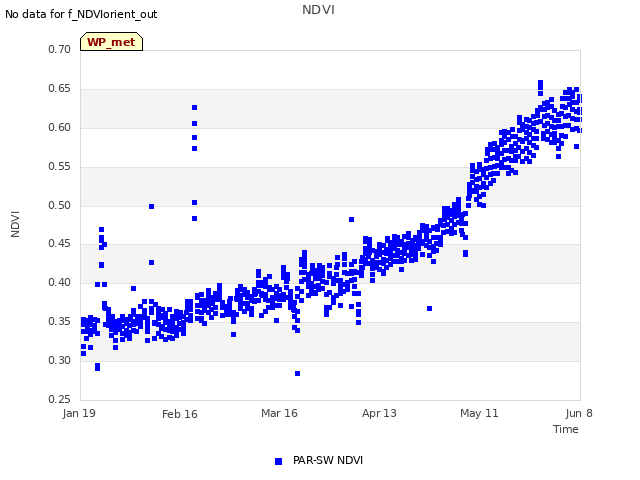The width and height of the screenshot is (640, 480).
Task: Click the Time axis title
Action: [x=565, y=429]
